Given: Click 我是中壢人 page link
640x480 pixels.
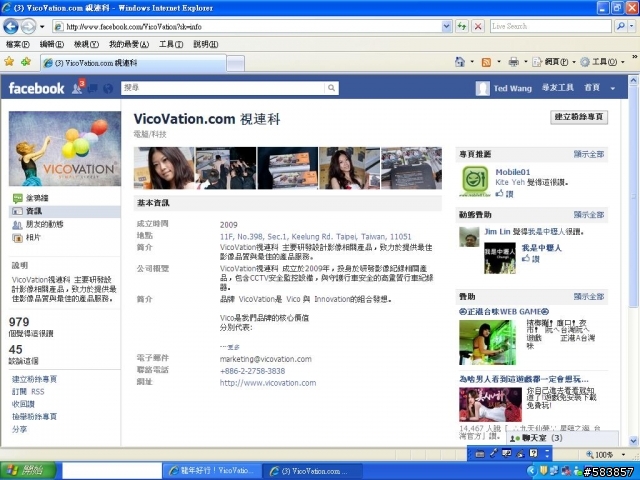Looking at the screenshot, I should pos(541,248).
